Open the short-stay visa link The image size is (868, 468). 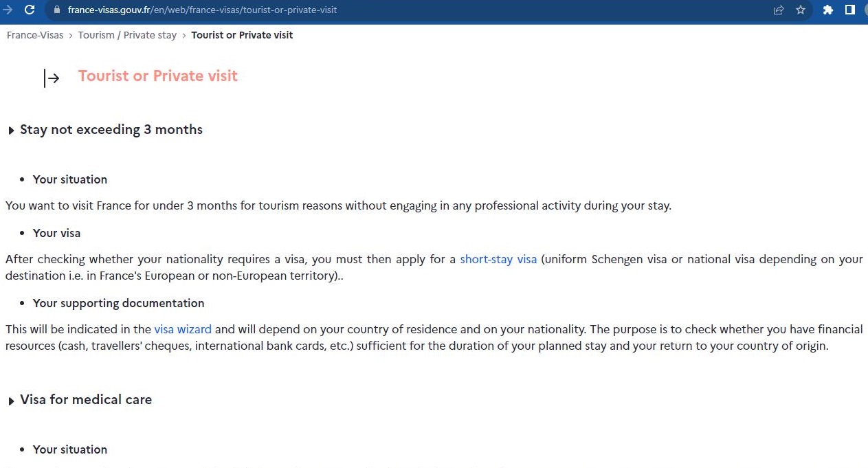coord(498,259)
